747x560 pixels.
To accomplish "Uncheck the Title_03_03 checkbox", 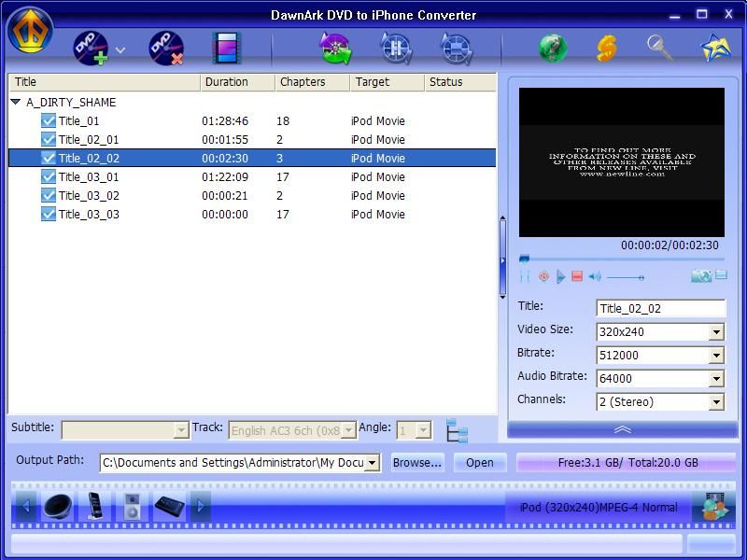I will pos(49,214).
